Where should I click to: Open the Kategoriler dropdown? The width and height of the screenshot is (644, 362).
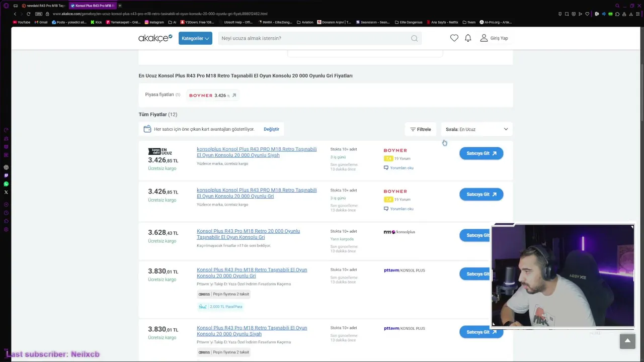[195, 38]
